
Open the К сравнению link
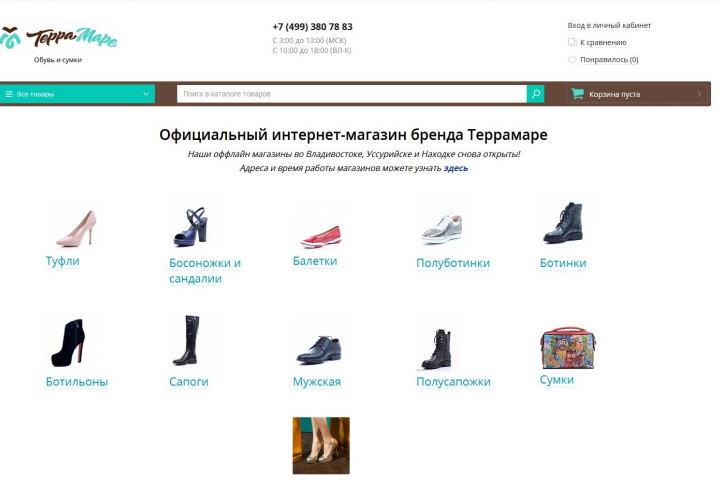(x=603, y=42)
